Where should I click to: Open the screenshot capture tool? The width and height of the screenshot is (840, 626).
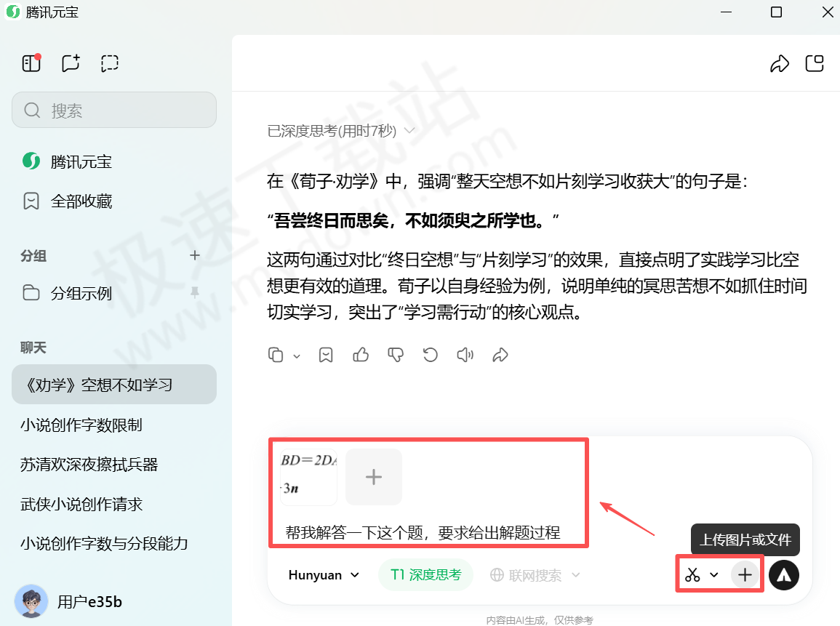tap(109, 63)
